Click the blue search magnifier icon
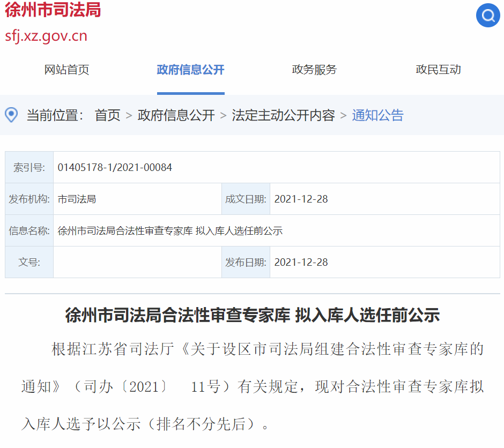Viewport: 504px width, 448px height. click(x=487, y=16)
